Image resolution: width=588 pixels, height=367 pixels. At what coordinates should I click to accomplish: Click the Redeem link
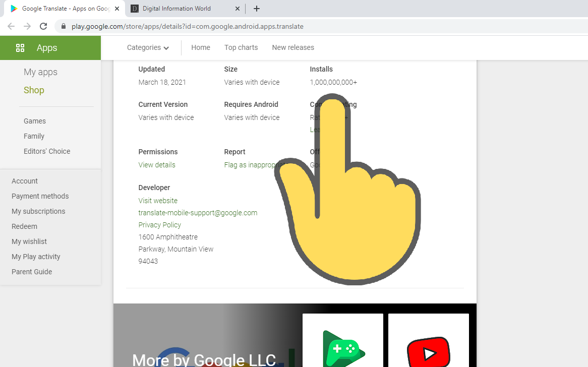coord(24,226)
